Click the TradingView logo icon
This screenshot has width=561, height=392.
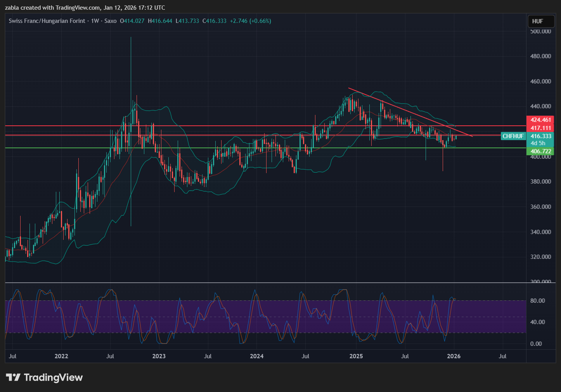pyautogui.click(x=13, y=377)
